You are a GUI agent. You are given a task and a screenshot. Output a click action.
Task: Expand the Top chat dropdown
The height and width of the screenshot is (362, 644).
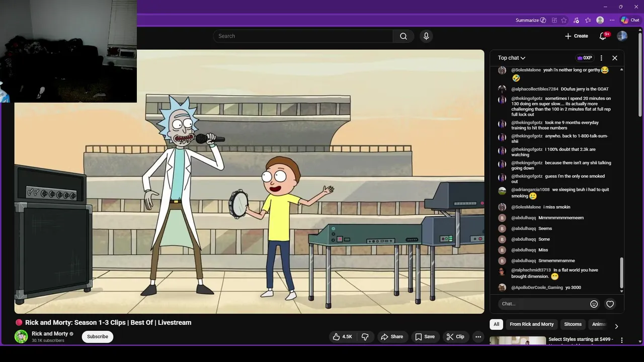(512, 58)
